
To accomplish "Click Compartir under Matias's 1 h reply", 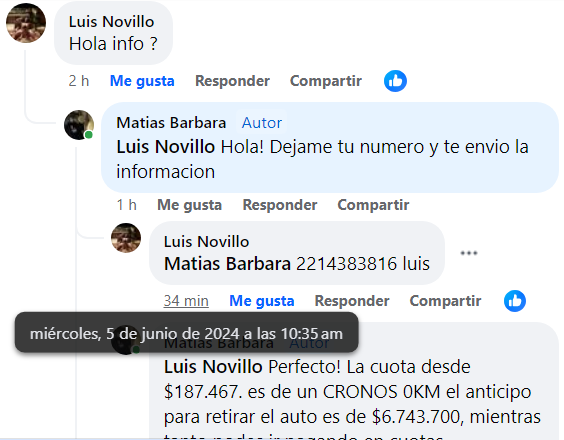I will pyautogui.click(x=373, y=205).
